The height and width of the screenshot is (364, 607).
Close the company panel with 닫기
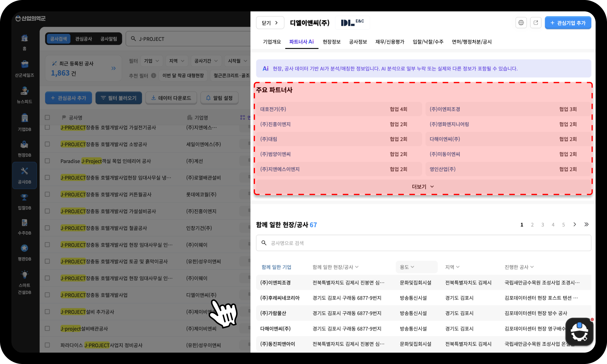coord(270,23)
